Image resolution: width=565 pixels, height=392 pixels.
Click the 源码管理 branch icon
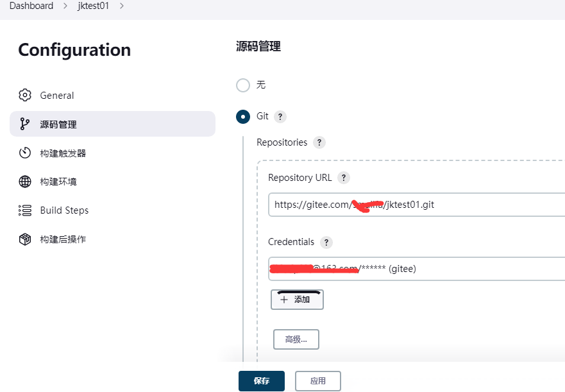click(25, 124)
